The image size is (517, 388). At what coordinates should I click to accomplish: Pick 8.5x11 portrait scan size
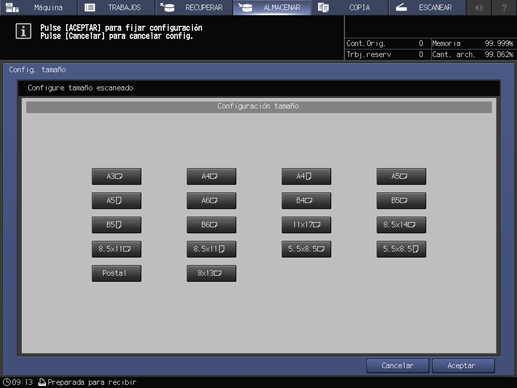point(211,249)
